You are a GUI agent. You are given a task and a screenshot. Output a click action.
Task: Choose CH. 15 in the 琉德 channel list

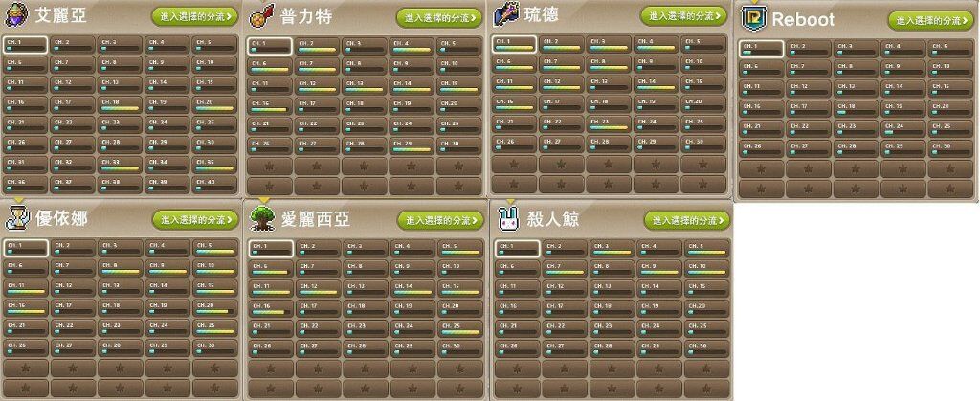pos(703,84)
